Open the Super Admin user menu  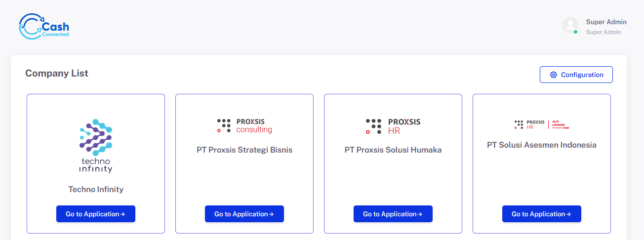click(x=606, y=22)
